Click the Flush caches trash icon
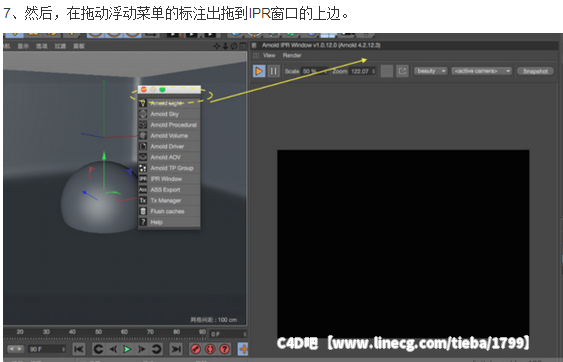563x362 pixels. [x=143, y=211]
